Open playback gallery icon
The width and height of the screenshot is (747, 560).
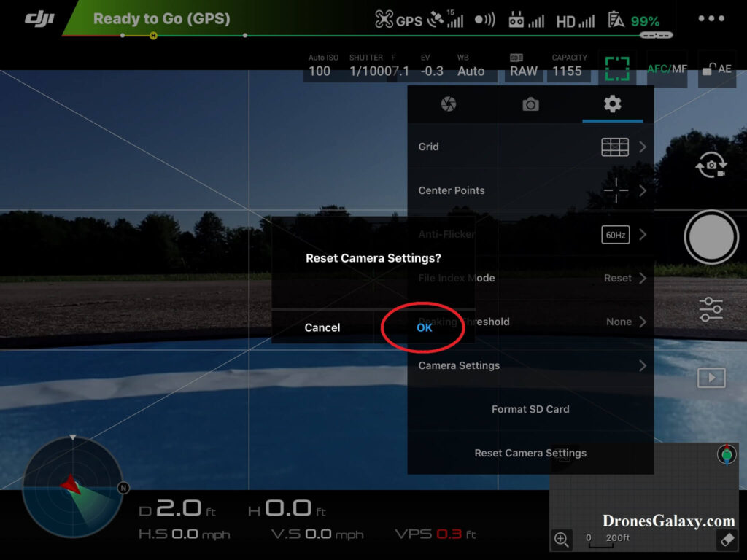pyautogui.click(x=711, y=378)
